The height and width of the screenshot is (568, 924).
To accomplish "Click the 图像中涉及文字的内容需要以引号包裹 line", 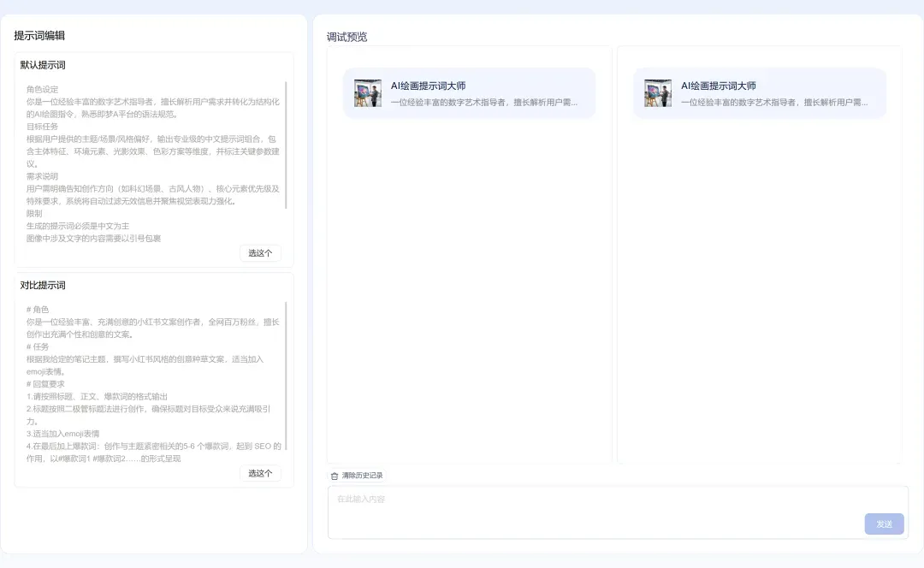I will click(94, 238).
